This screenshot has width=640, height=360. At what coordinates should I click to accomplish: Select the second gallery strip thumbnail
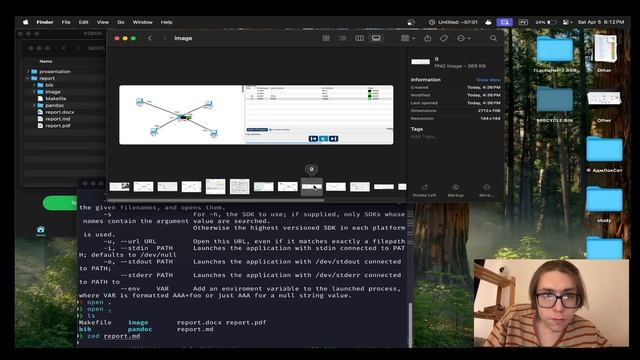click(x=144, y=187)
